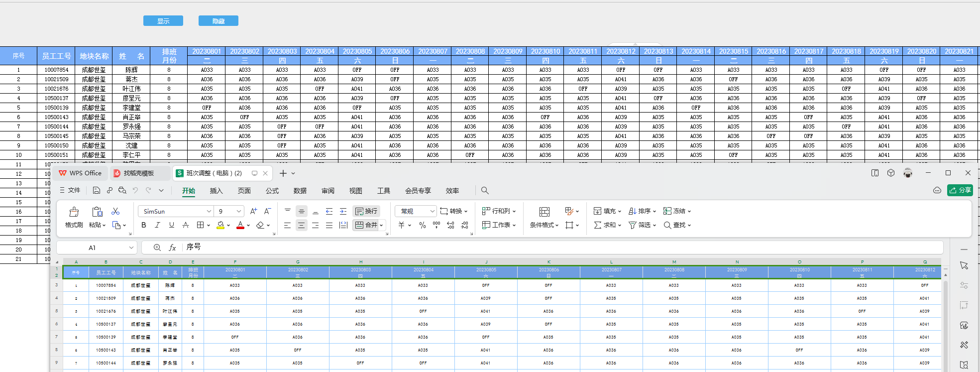This screenshot has height=372, width=980.
Task: Click the Cut scissors icon
Action: click(115, 211)
